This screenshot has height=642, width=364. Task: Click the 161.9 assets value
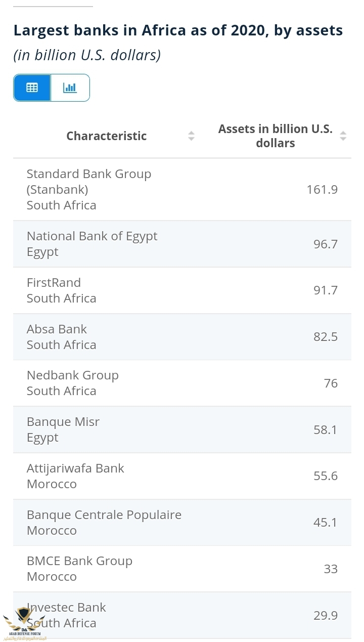click(x=322, y=189)
